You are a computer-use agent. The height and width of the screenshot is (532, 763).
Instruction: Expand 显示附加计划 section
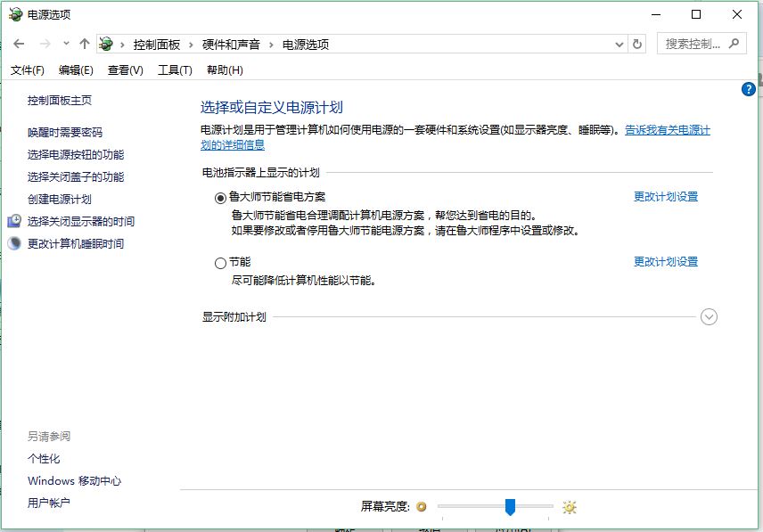pyautogui.click(x=709, y=317)
